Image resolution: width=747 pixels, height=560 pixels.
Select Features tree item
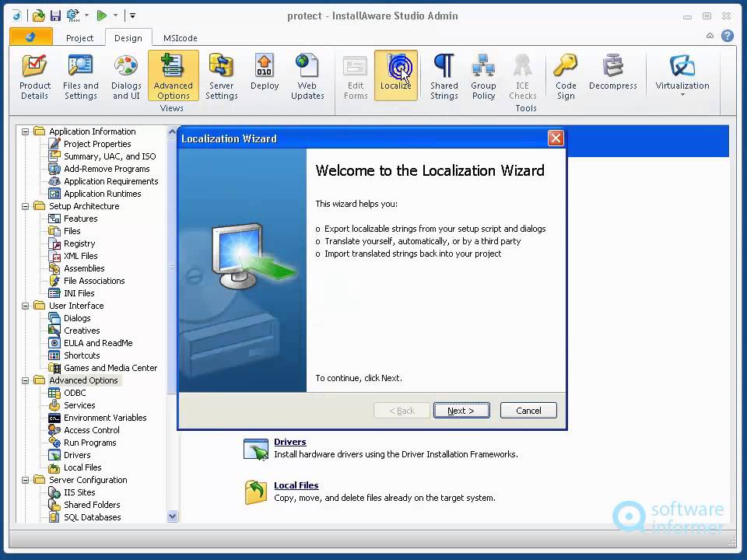[x=80, y=219]
